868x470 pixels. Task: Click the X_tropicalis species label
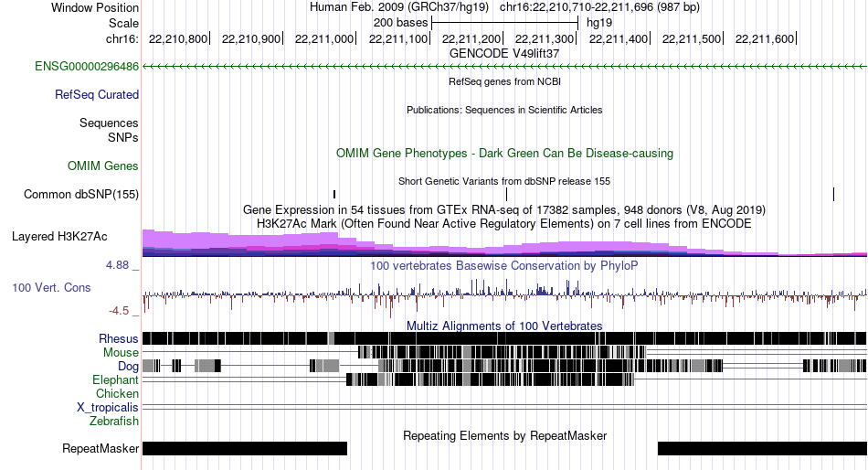click(108, 408)
